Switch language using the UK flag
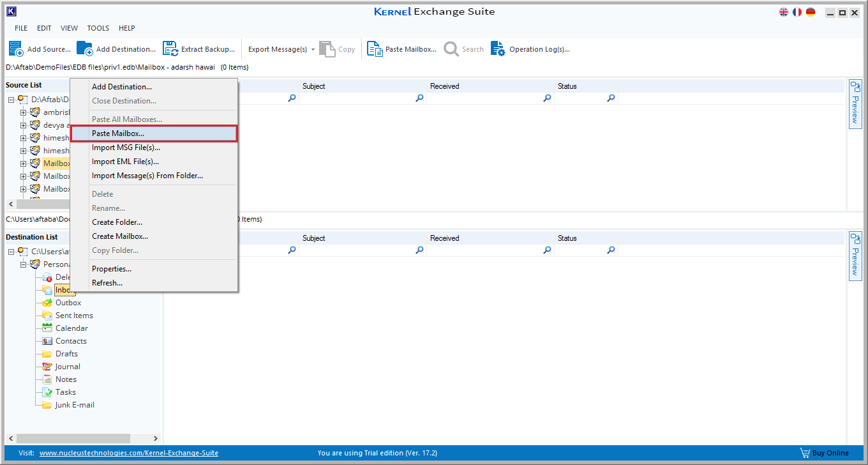Viewport: 868px width, 465px height. (x=784, y=12)
